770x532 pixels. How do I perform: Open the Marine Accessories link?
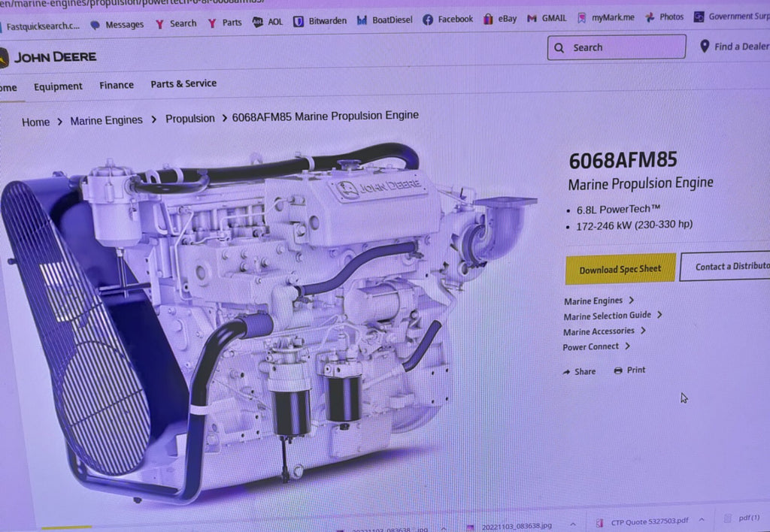pos(599,331)
